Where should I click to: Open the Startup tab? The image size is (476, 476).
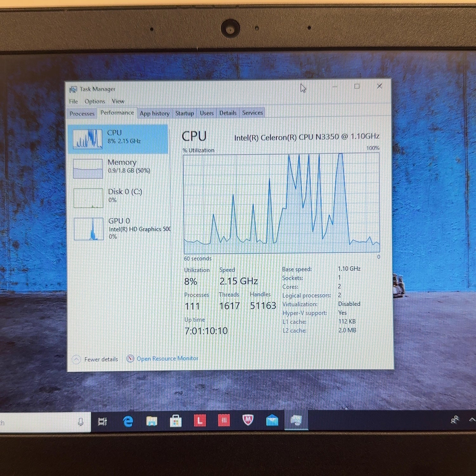click(x=184, y=113)
